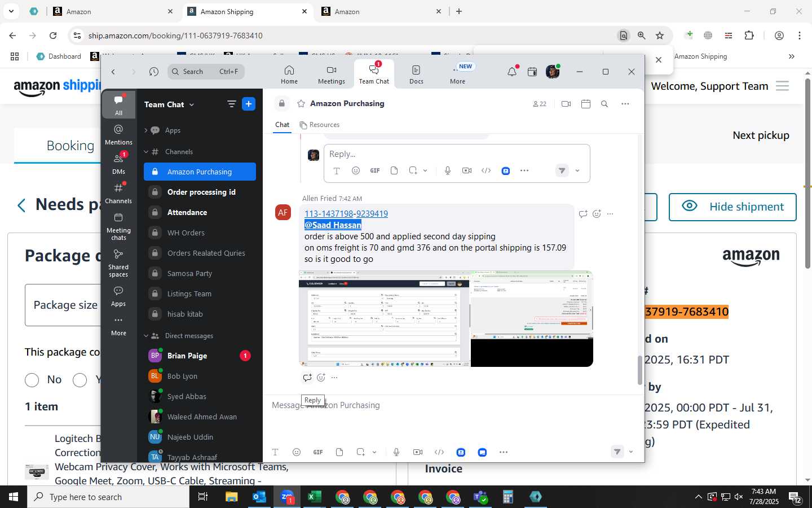The height and width of the screenshot is (508, 812).
Task: Click the blue new chat plus button
Action: (249, 104)
